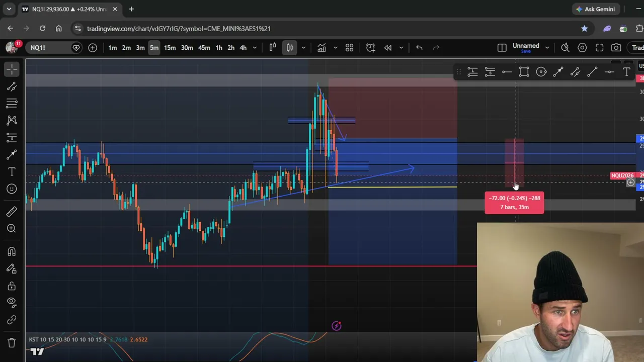Image resolution: width=644 pixels, height=362 pixels.
Task: Create an alert with the clock icon
Action: [370, 48]
